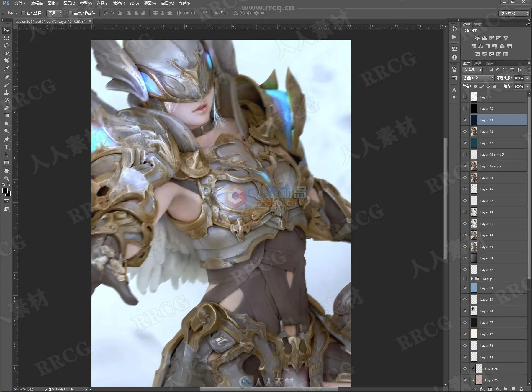Hide Layer 49 visibility
The height and width of the screenshot is (392, 532).
tap(465, 120)
